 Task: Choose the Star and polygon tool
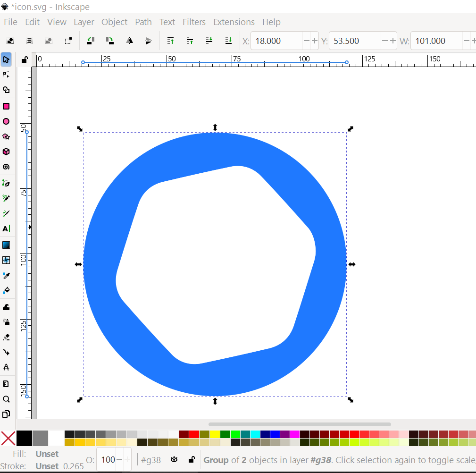(6, 136)
